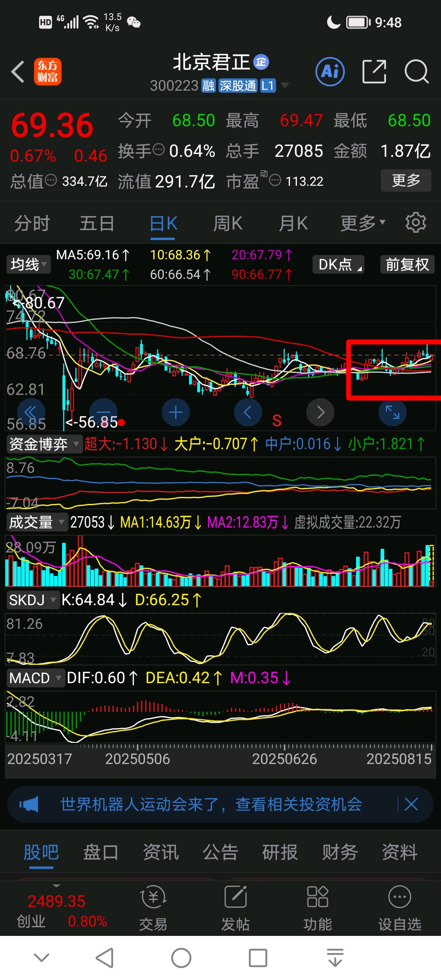441x980 pixels.
Task: Move chart left with arrow button
Action: [248, 412]
